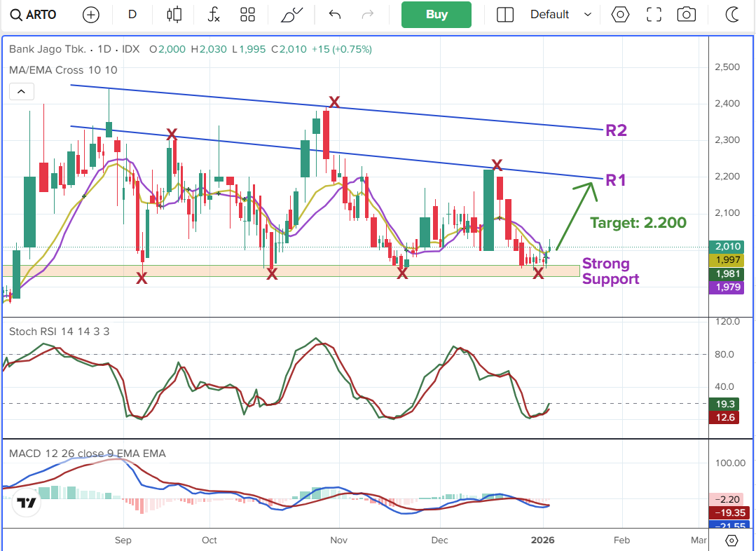Open symbol search for ARTO
756x551 pixels.
point(33,15)
